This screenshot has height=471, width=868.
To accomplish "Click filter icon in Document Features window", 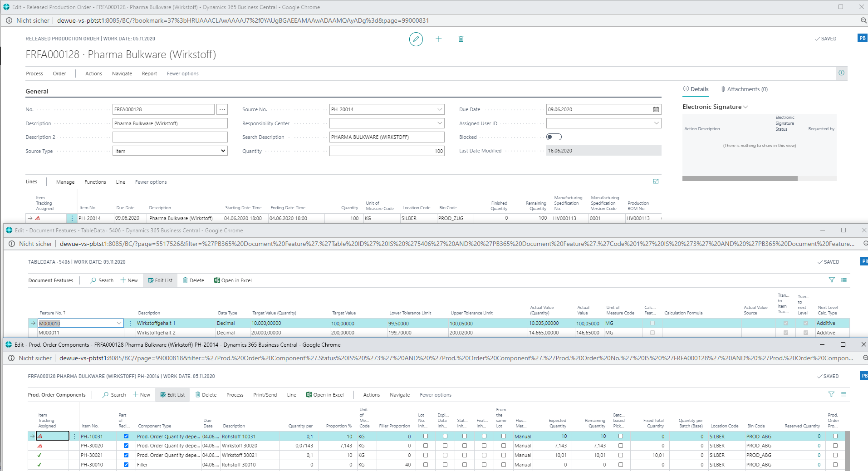I will (832, 280).
